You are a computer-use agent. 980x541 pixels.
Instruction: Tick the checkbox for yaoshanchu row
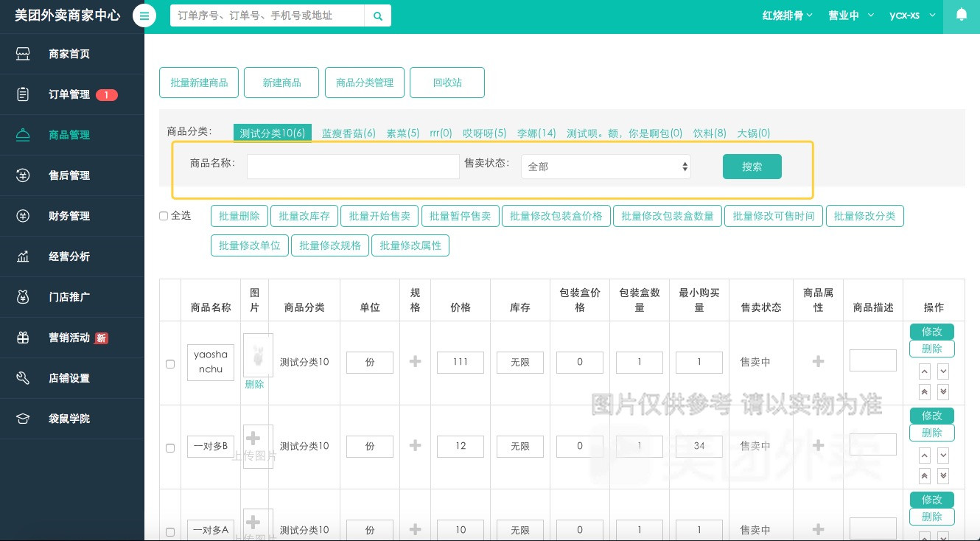pos(170,364)
